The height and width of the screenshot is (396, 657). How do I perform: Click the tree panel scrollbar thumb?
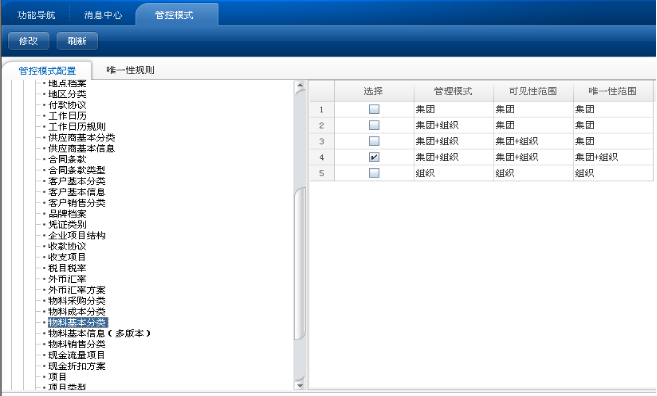pos(300,264)
